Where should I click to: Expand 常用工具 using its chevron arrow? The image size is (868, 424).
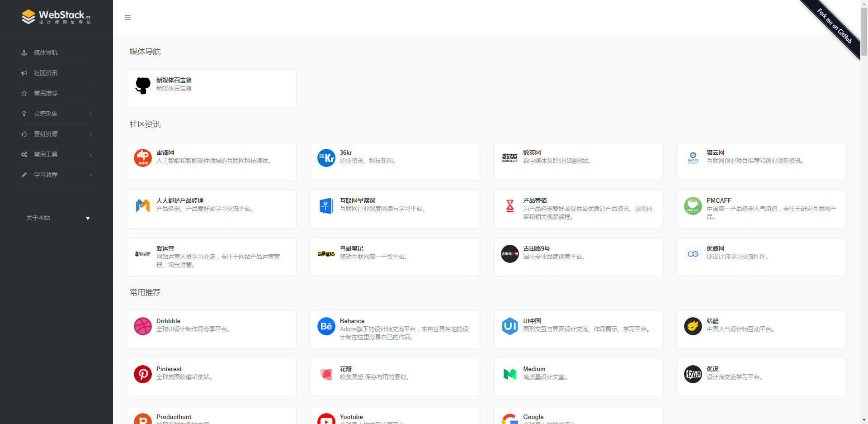click(x=91, y=155)
